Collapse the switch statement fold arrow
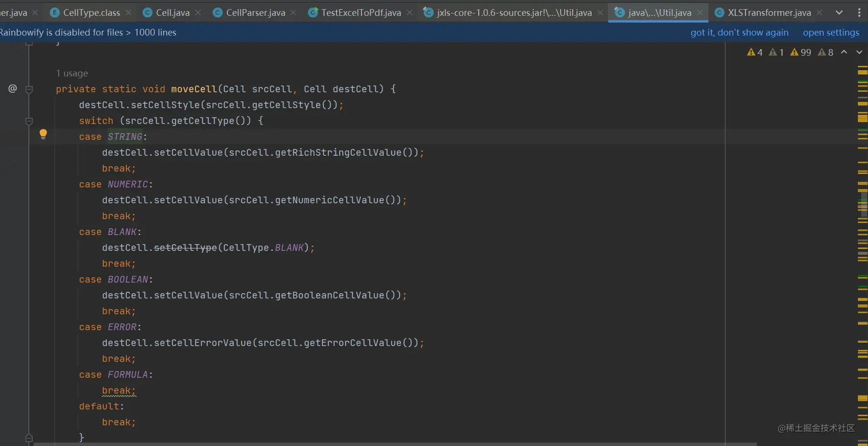The image size is (868, 446). click(x=29, y=121)
